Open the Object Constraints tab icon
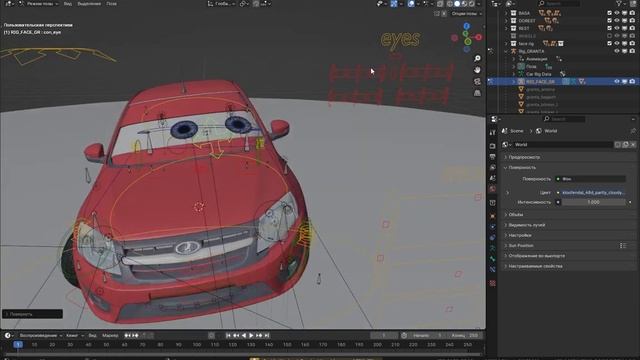Image resolution: width=640 pixels, height=360 pixels. coord(493,238)
